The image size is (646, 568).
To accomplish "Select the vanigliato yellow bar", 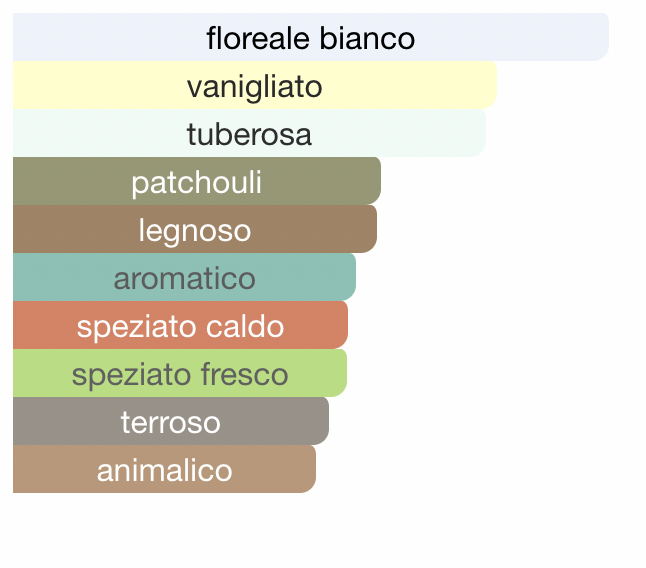I will pos(255,85).
